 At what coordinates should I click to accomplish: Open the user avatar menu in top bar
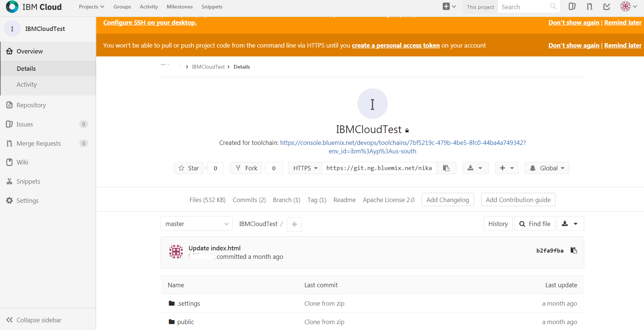(x=629, y=6)
